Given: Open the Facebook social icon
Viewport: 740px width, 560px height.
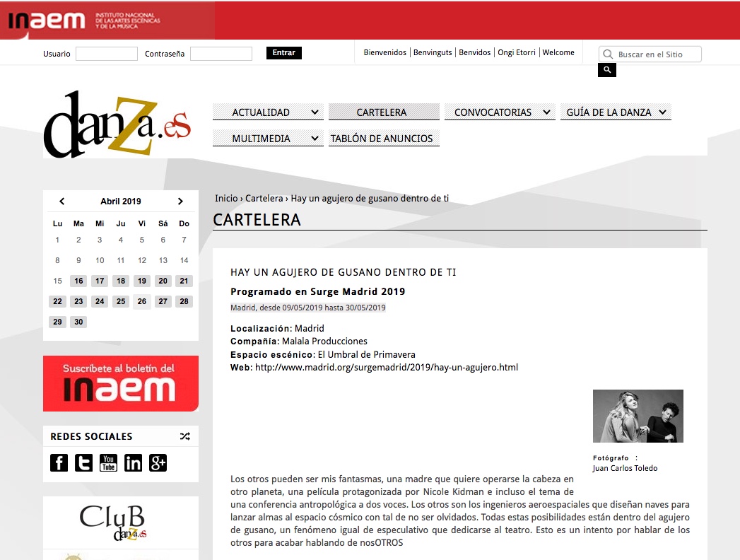Looking at the screenshot, I should [59, 463].
